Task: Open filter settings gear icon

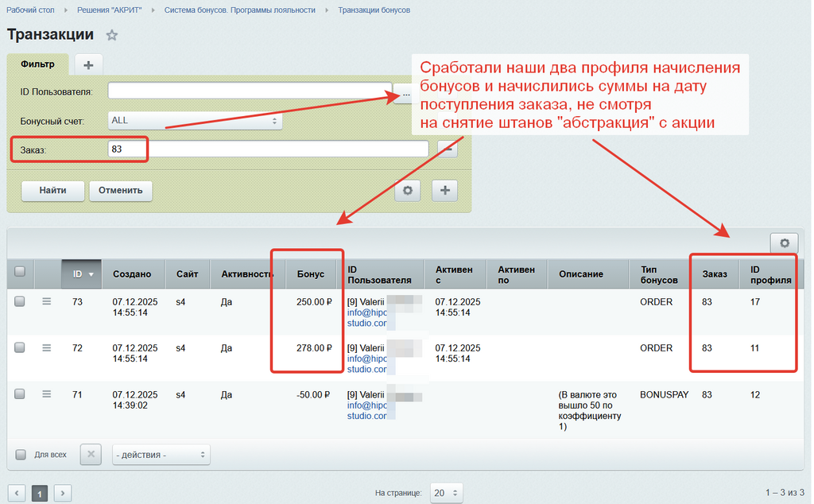Action: click(x=407, y=191)
